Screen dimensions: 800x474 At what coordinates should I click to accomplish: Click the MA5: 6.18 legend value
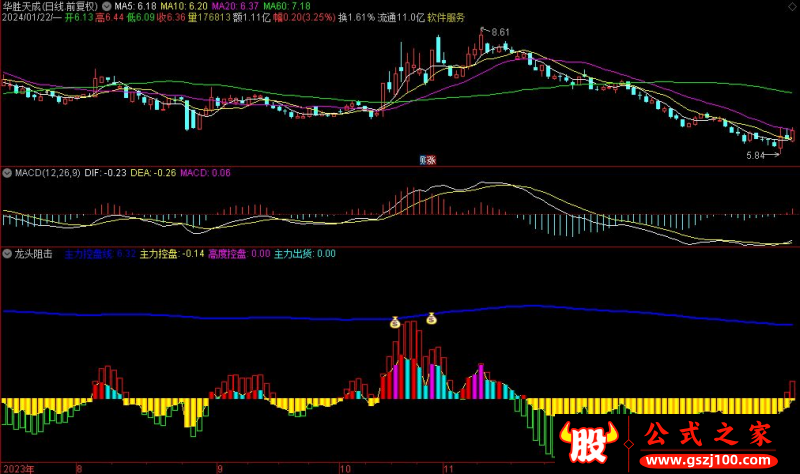pyautogui.click(x=136, y=6)
